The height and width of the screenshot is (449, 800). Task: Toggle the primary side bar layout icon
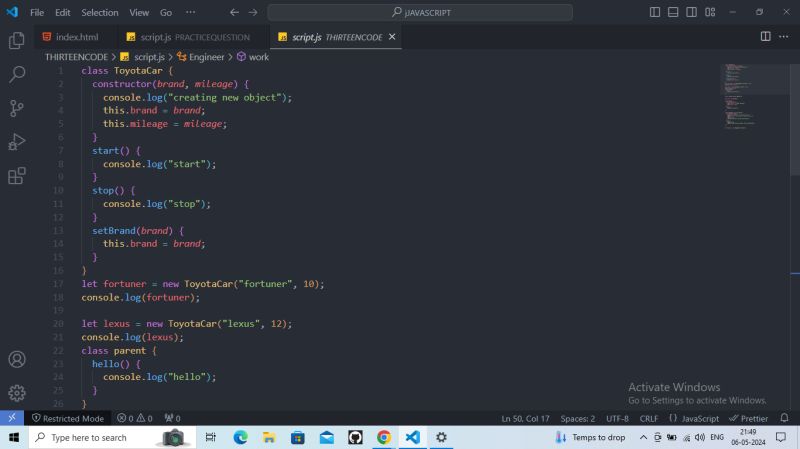tap(655, 12)
